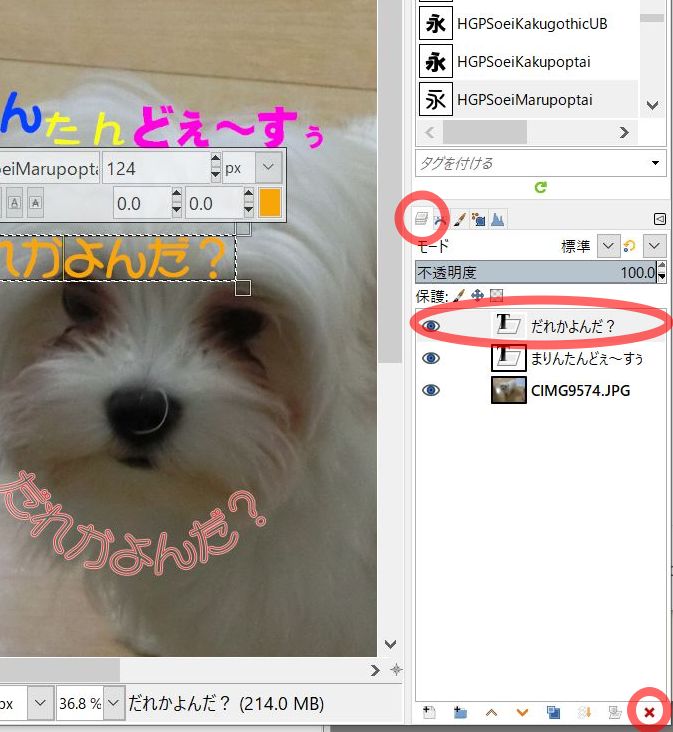Click the canvas navigation cross icon
The image size is (673, 732).
pos(396,670)
